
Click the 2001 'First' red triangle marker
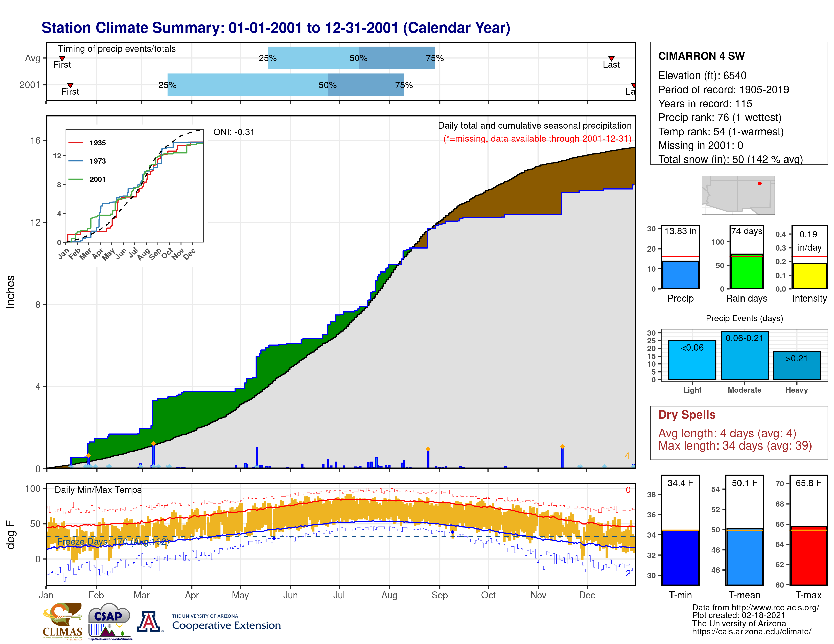point(70,85)
